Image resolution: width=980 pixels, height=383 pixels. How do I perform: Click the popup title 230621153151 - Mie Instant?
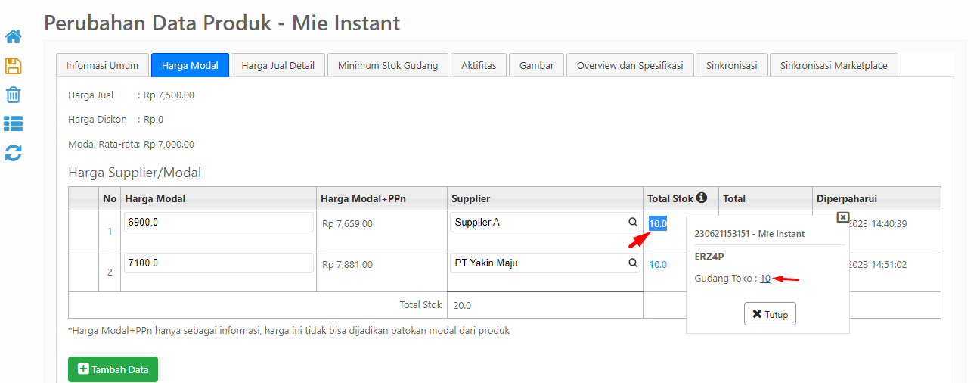point(749,234)
